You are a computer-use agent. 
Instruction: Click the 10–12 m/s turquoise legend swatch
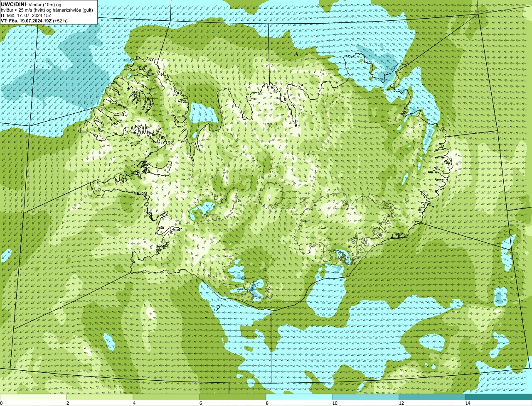coord(366,397)
